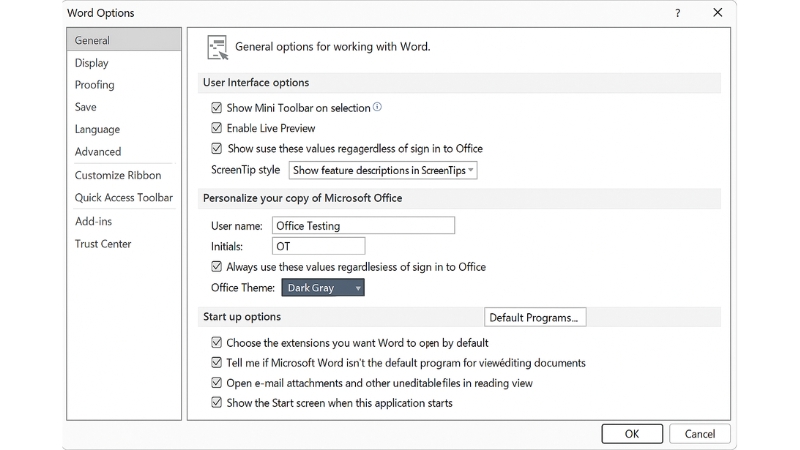The image size is (800, 450).
Task: Close the Word Options dialog
Action: tap(717, 13)
